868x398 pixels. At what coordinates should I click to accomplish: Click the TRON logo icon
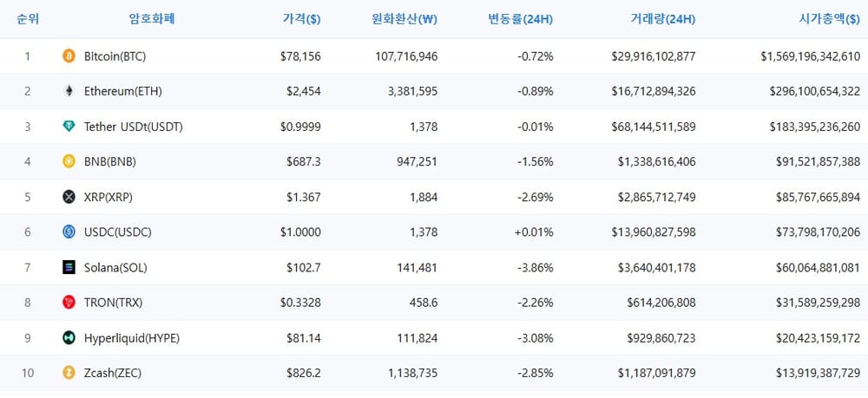pyautogui.click(x=69, y=303)
